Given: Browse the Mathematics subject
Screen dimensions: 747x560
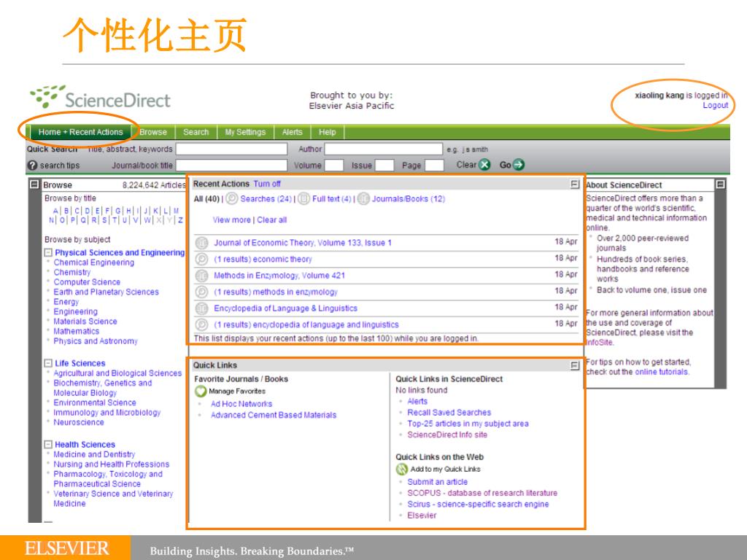Looking at the screenshot, I should click(76, 332).
